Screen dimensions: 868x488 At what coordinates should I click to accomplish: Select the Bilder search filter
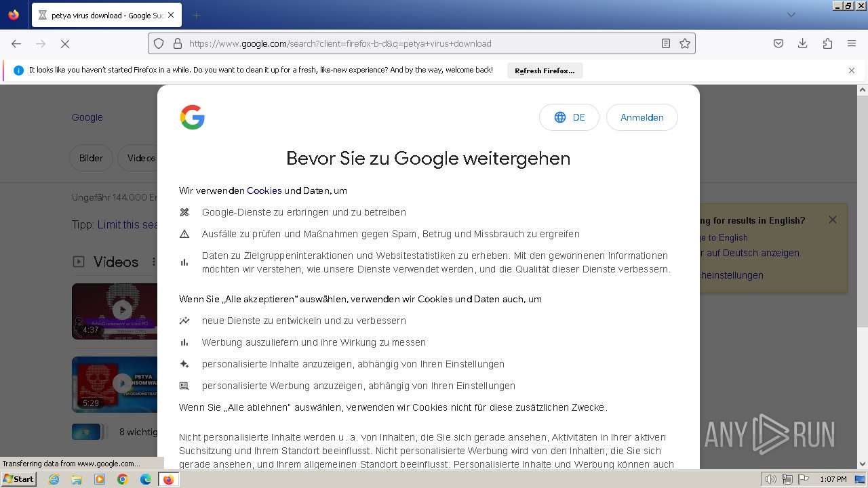(x=91, y=158)
